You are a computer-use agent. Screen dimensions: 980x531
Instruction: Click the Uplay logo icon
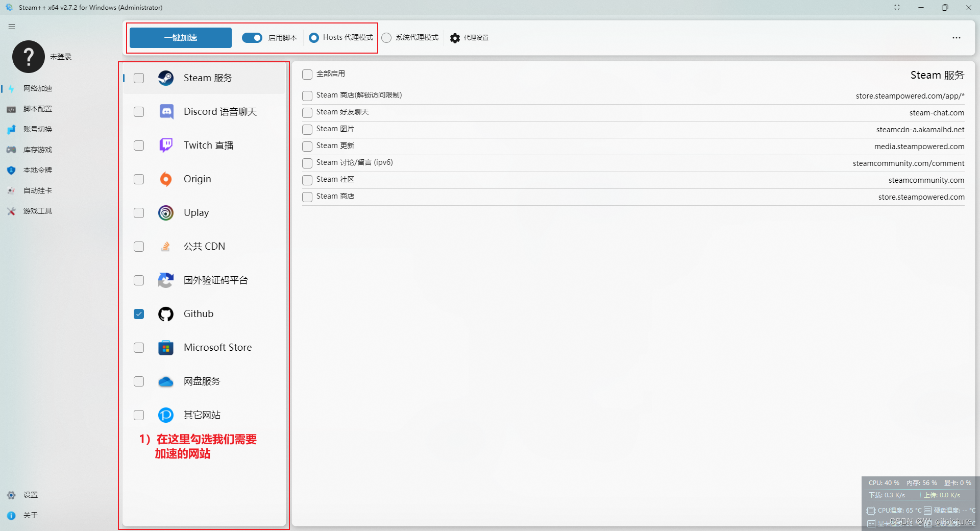click(166, 213)
